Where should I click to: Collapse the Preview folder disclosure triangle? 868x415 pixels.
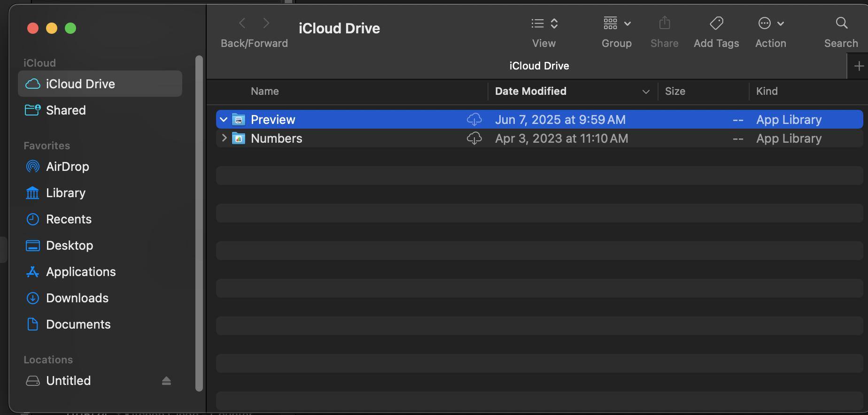(x=224, y=120)
